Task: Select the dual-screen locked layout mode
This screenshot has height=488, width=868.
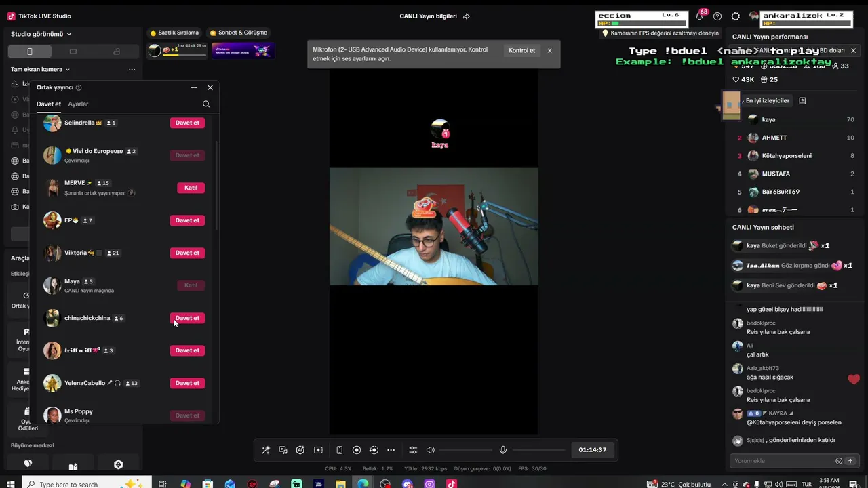Action: [117, 52]
